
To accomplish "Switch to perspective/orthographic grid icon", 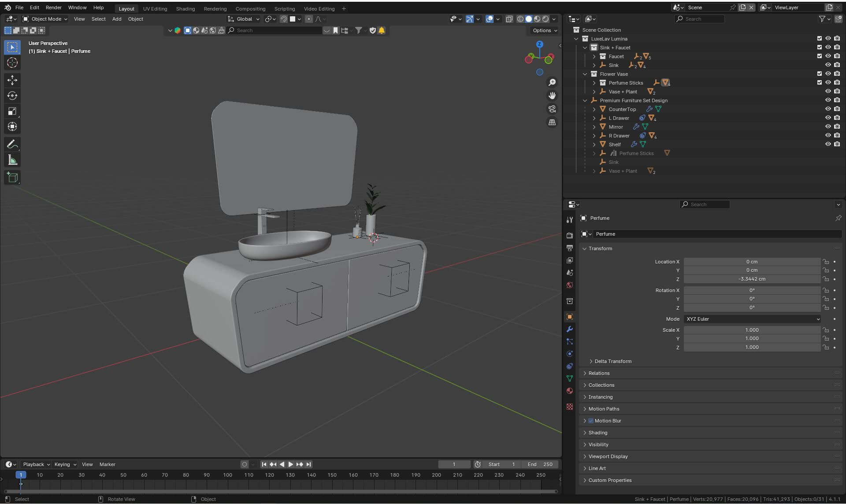I will click(x=552, y=122).
